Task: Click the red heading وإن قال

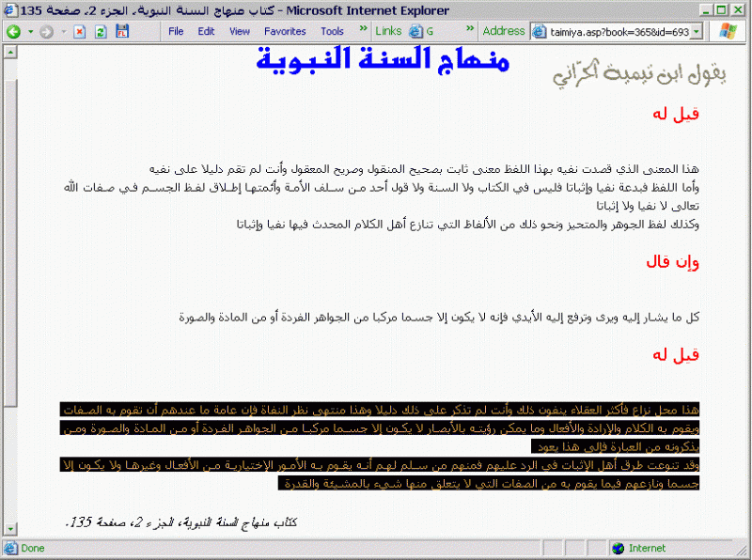Action: tap(672, 262)
